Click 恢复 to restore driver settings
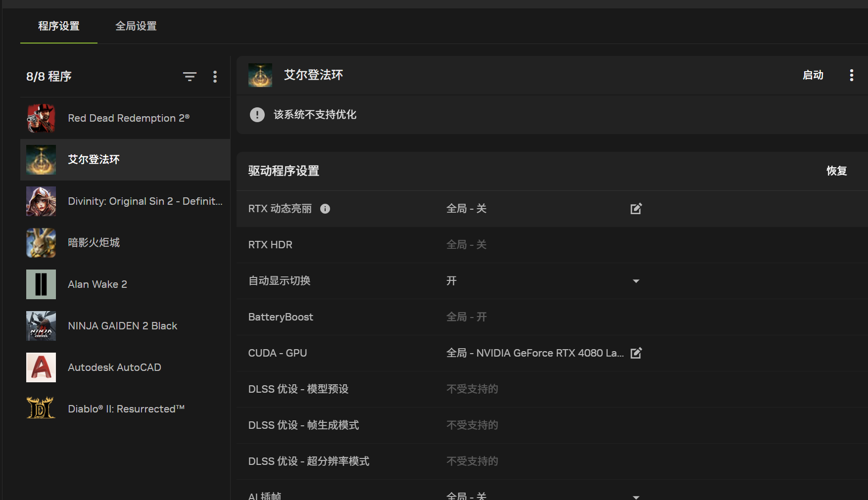The height and width of the screenshot is (500, 868). point(836,171)
